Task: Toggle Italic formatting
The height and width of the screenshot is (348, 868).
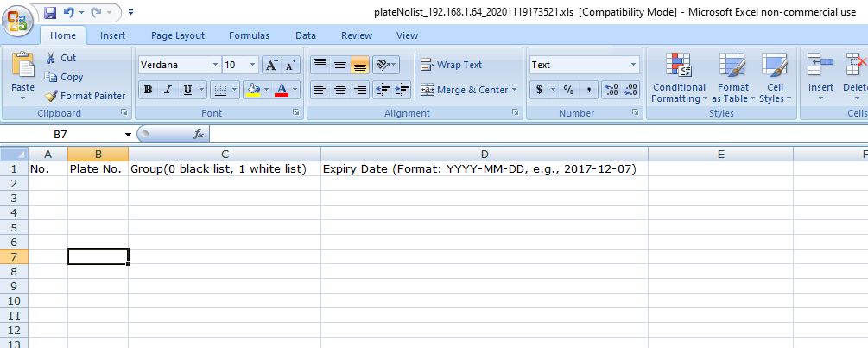Action: 167,90
